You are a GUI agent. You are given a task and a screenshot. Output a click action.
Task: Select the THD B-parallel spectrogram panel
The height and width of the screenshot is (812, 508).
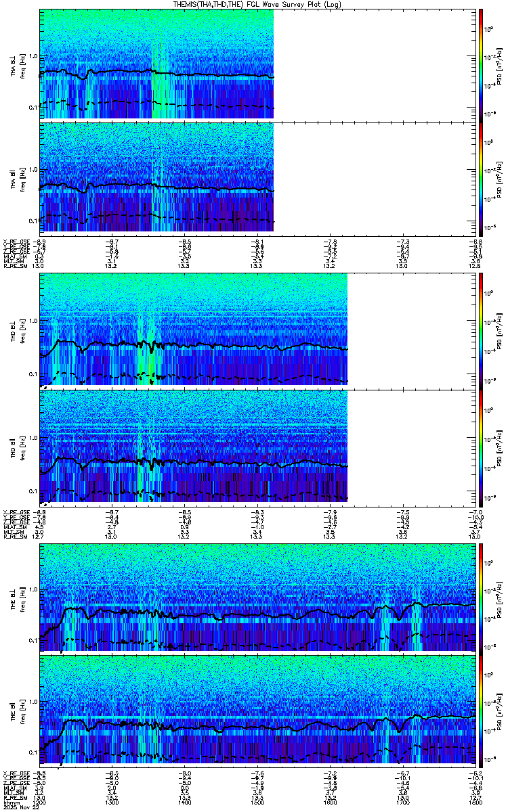(x=257, y=445)
